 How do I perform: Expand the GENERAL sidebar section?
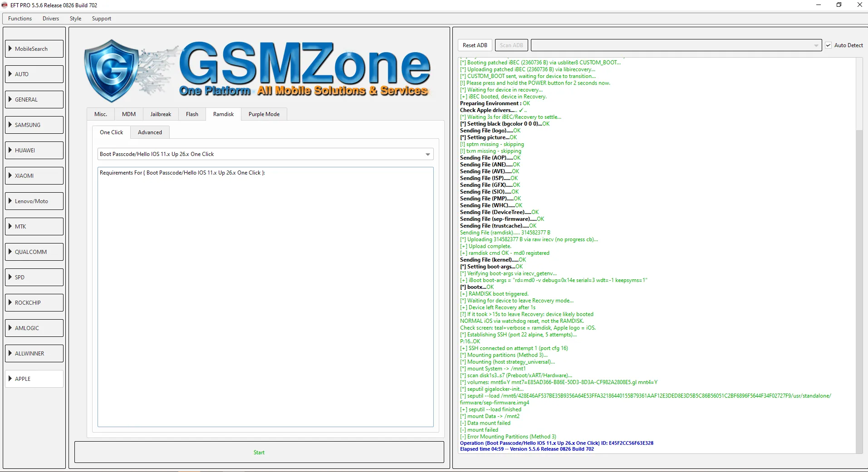[x=34, y=100]
